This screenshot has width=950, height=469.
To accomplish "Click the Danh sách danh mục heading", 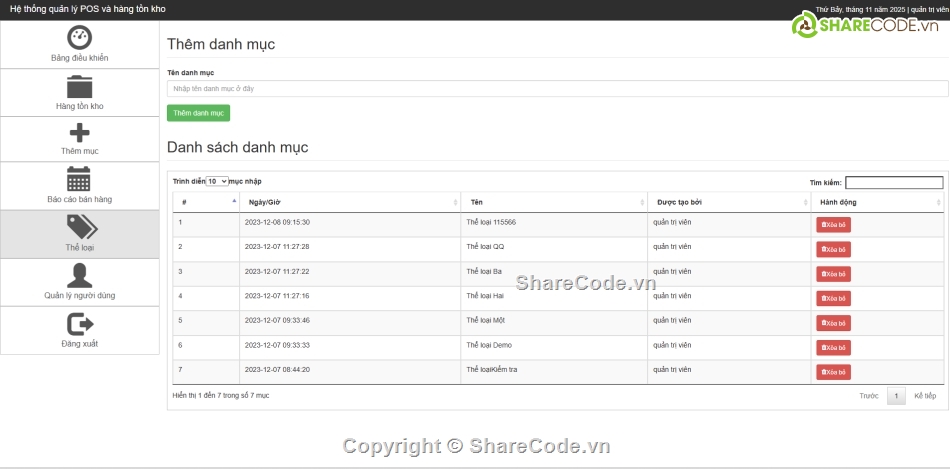I will 238,147.
